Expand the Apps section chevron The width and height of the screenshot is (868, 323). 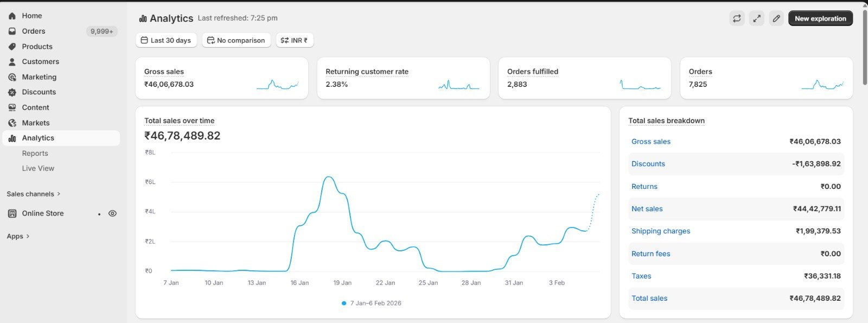[28, 236]
